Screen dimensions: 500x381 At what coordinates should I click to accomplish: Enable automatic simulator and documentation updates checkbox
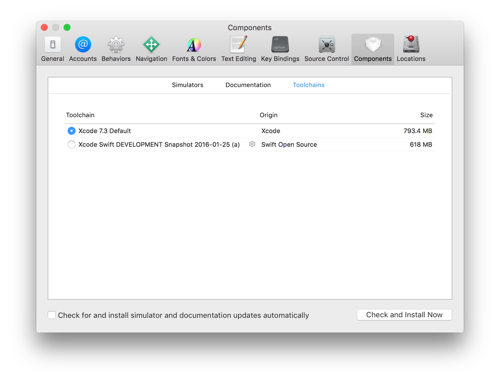(x=52, y=315)
